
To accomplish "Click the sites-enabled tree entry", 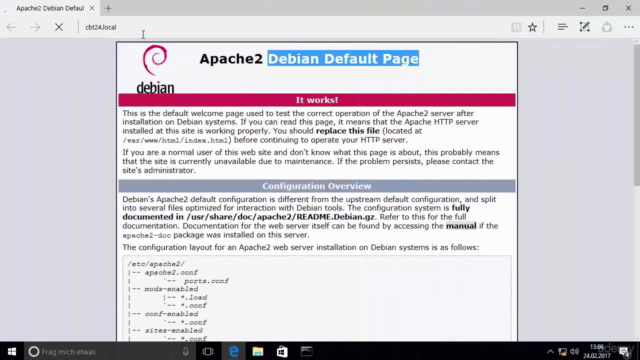I will pos(173,331).
